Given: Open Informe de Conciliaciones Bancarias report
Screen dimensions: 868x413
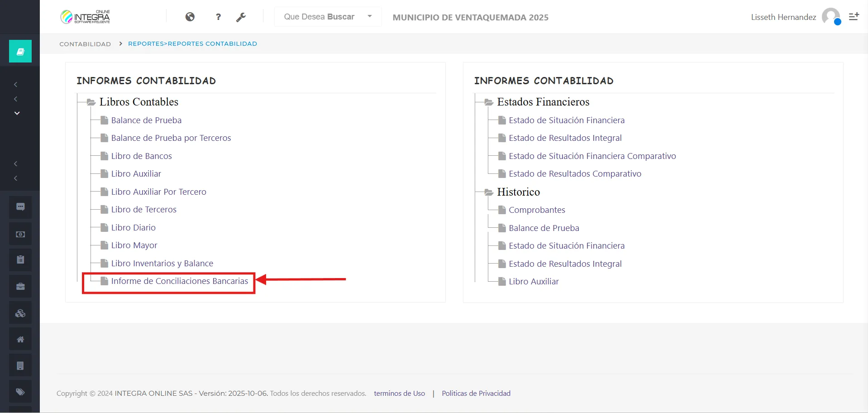Looking at the screenshot, I should tap(179, 281).
